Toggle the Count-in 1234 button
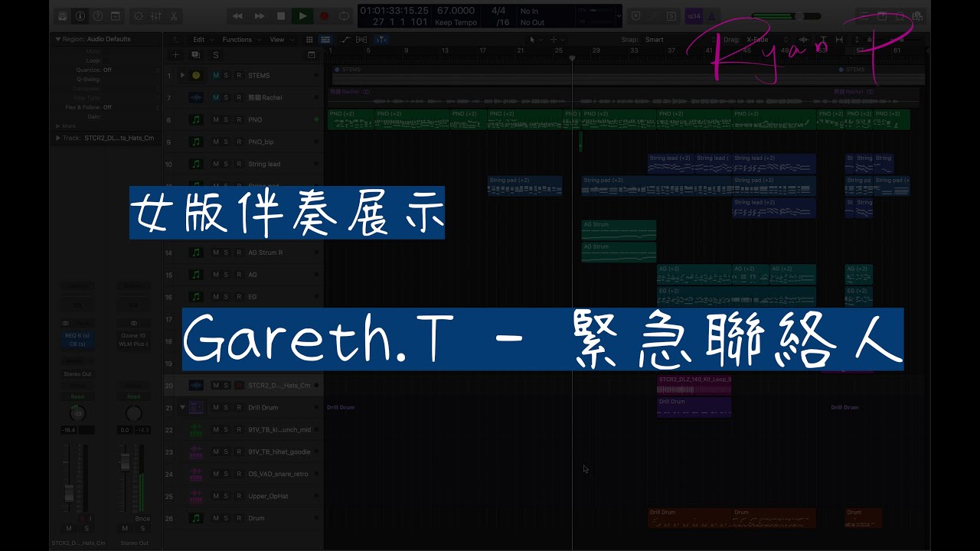 694,16
